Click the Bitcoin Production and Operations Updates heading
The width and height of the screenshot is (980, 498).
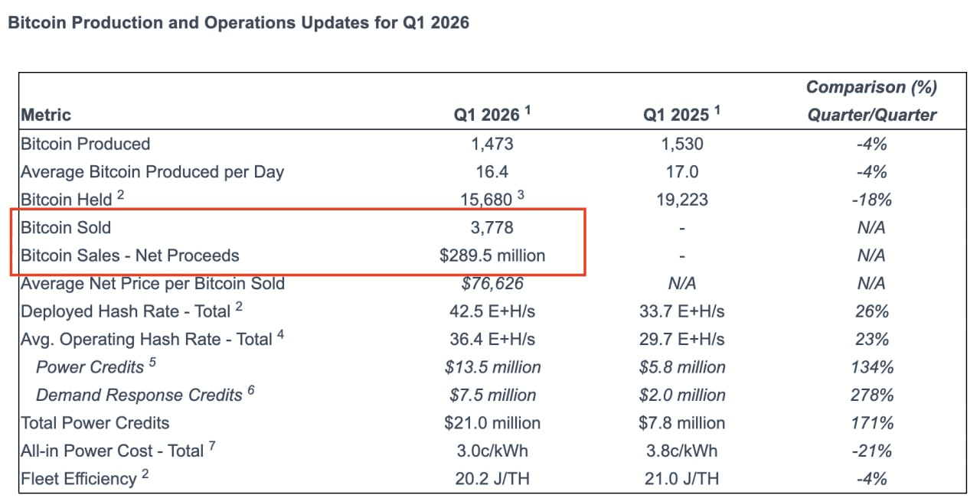[x=237, y=23]
